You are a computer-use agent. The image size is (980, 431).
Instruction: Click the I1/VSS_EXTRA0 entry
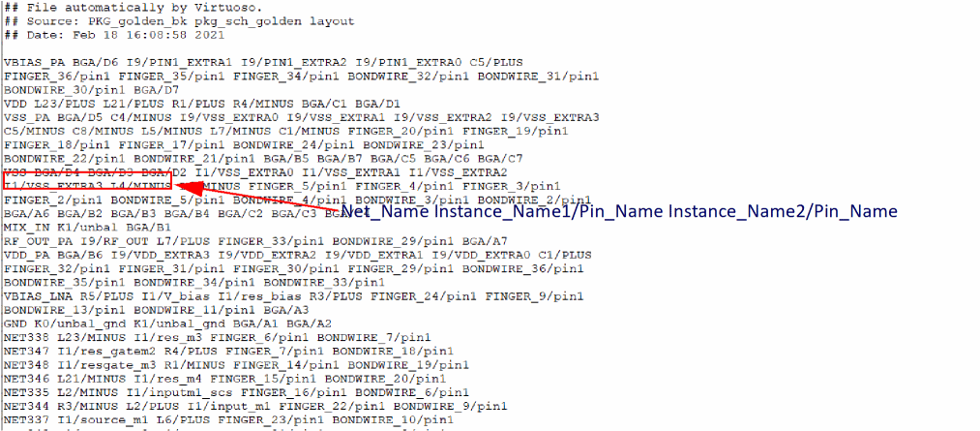pyautogui.click(x=245, y=172)
